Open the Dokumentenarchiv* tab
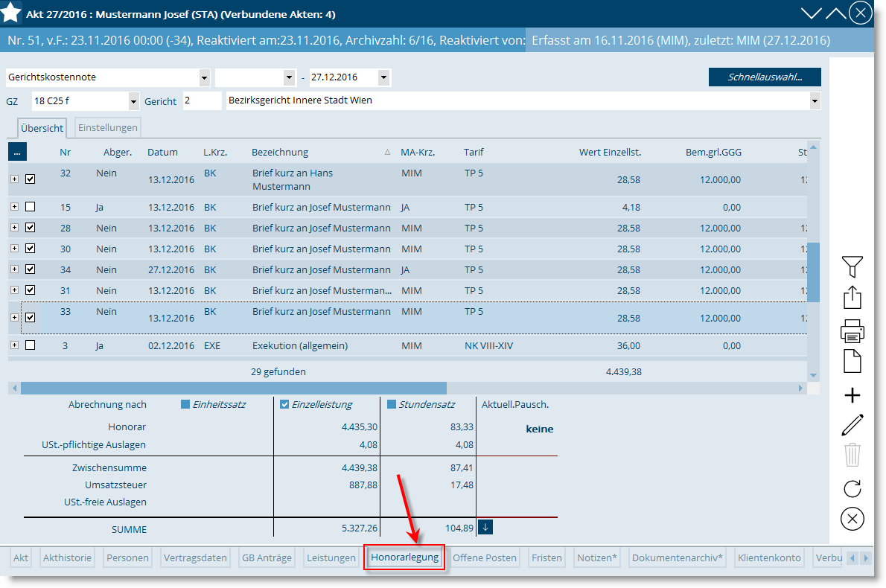The height and width of the screenshot is (588, 886). 677,557
